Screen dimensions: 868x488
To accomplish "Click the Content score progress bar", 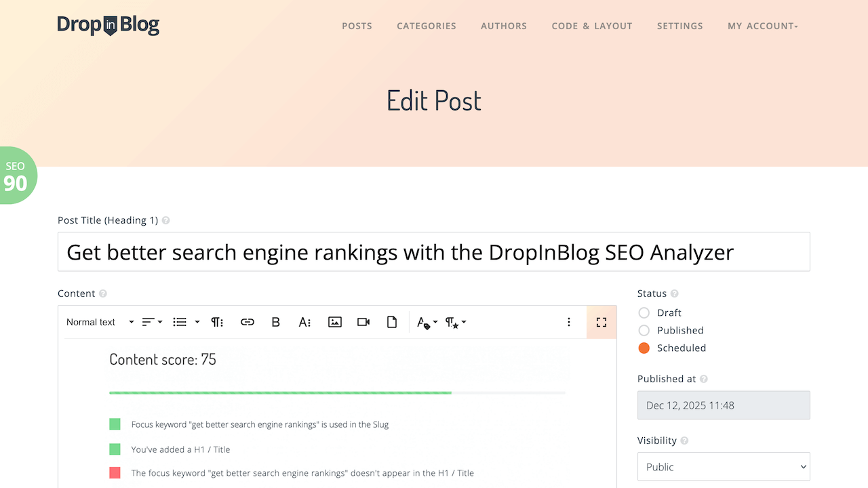I will click(337, 392).
